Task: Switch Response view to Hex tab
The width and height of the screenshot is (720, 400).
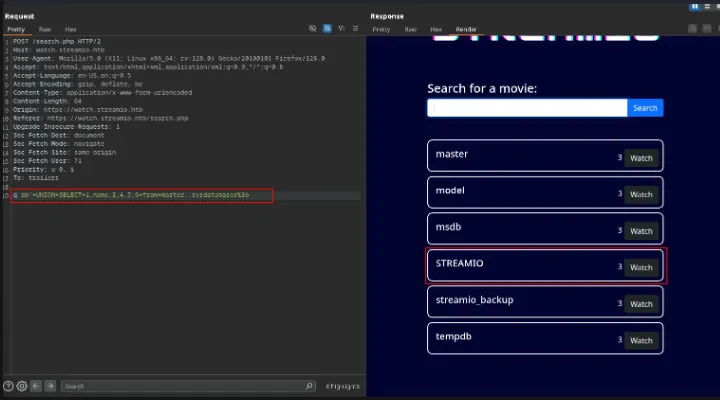Action: click(x=436, y=29)
